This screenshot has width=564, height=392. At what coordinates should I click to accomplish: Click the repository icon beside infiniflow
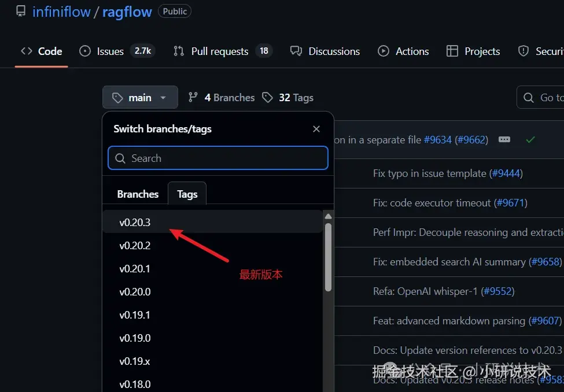(x=21, y=11)
